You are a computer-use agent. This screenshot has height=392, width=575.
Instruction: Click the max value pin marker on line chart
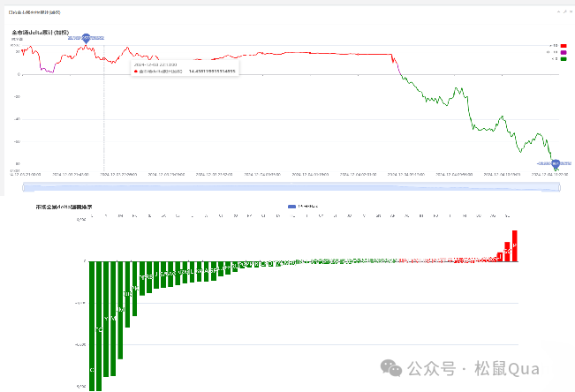pyautogui.click(x=87, y=37)
